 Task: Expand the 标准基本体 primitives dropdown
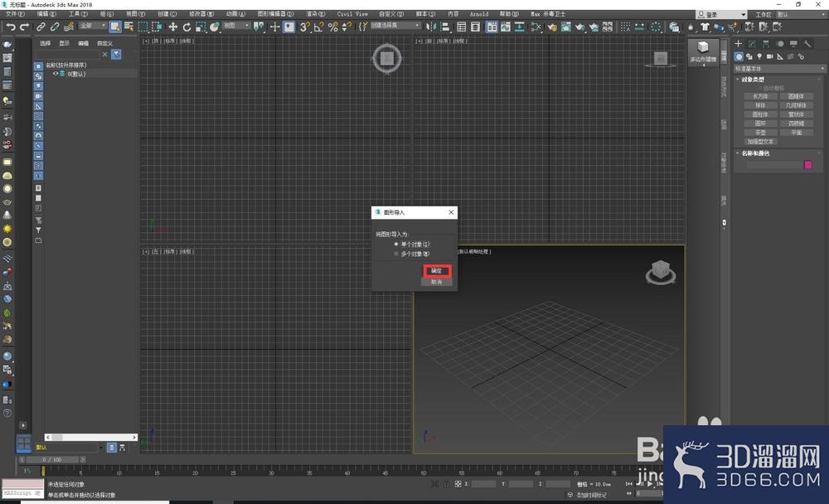coord(779,69)
